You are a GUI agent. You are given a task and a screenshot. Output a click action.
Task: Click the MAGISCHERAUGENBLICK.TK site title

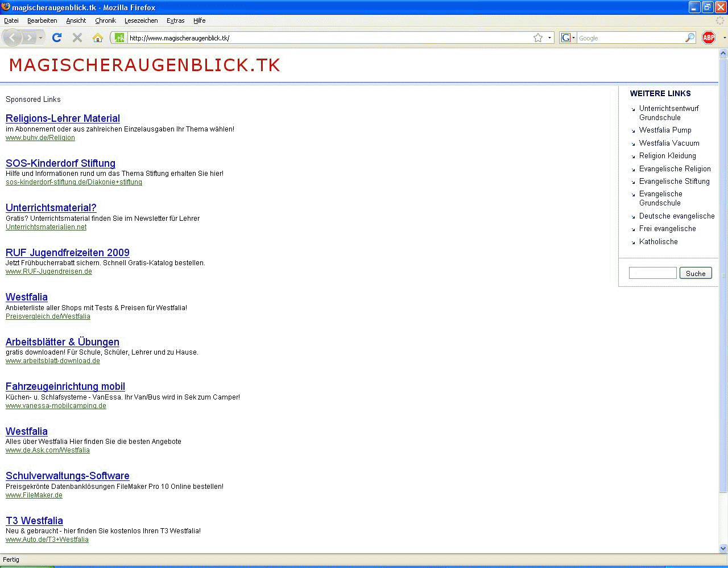click(144, 65)
